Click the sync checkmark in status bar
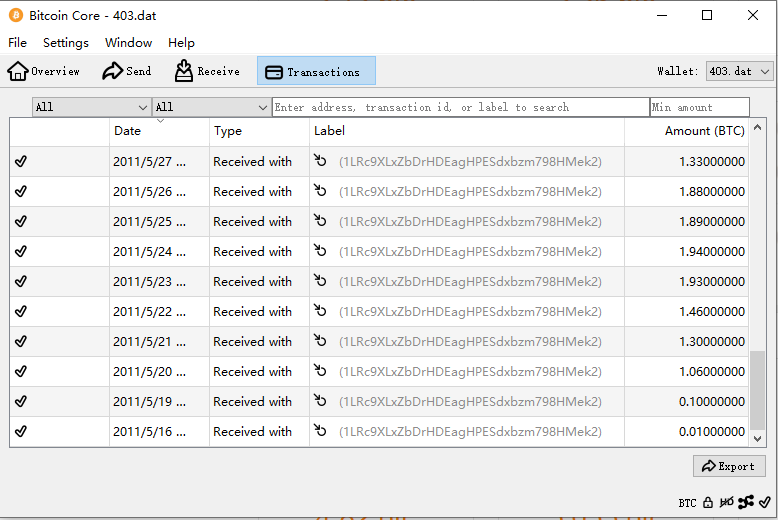This screenshot has width=778, height=520. (x=765, y=502)
